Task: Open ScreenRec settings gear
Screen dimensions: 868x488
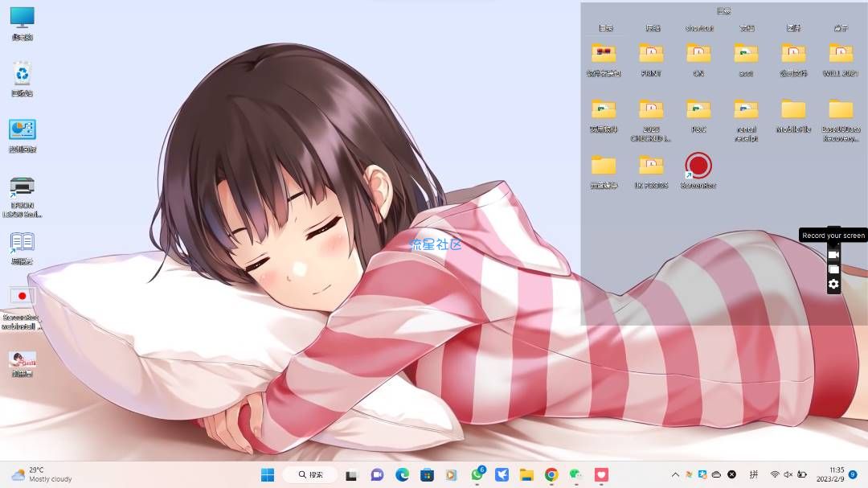Action: tap(833, 284)
